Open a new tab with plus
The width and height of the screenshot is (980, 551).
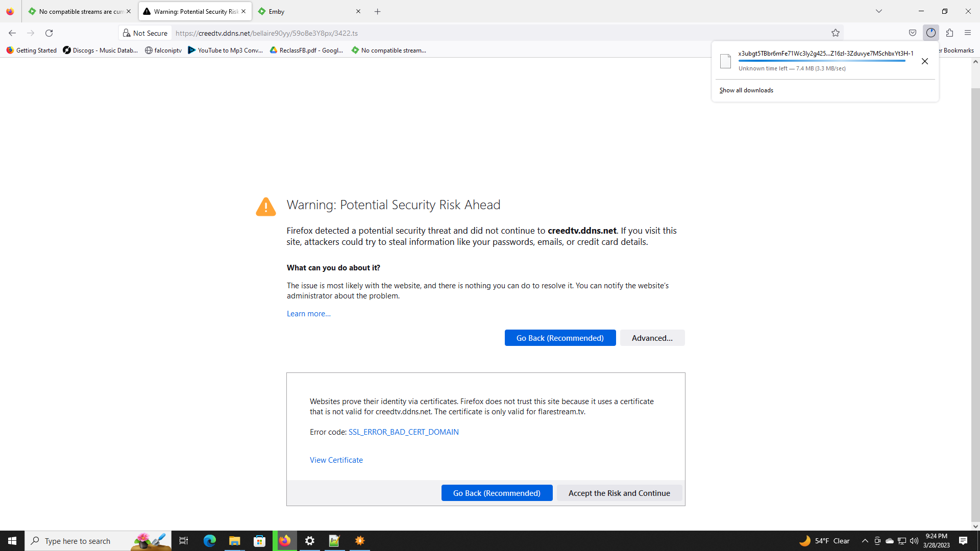[x=378, y=12]
